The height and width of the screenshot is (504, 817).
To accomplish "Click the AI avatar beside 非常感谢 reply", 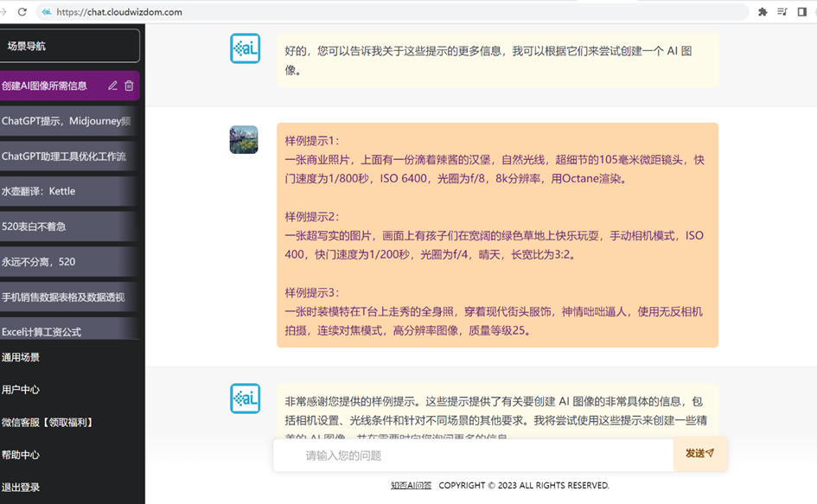I will pos(245,399).
